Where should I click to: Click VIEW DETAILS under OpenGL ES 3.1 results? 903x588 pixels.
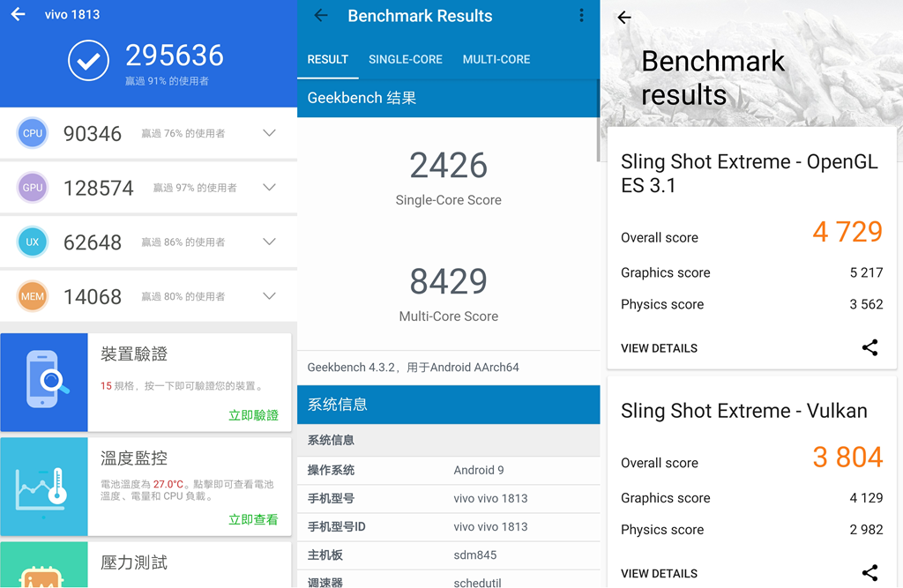click(659, 348)
